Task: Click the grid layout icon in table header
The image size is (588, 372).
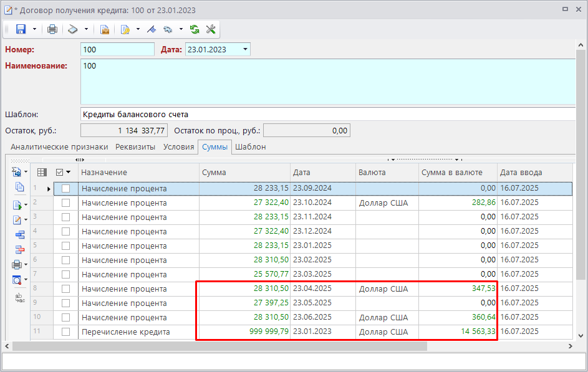Action: point(42,172)
